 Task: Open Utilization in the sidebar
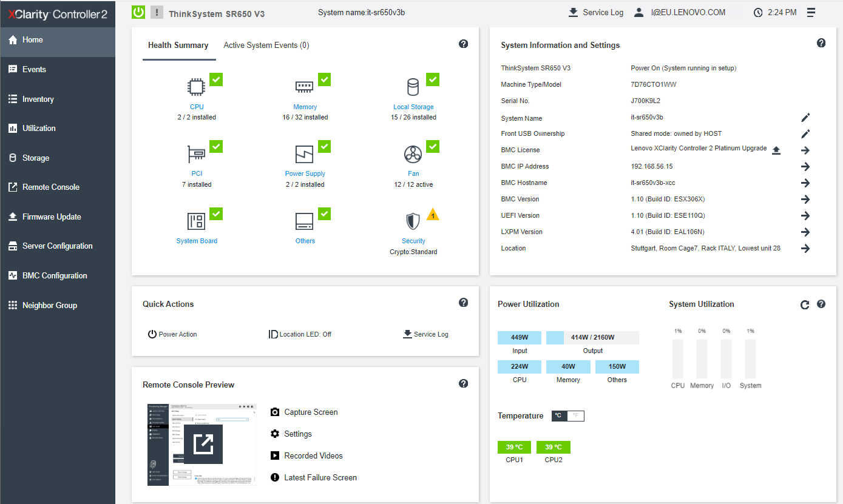coord(58,128)
